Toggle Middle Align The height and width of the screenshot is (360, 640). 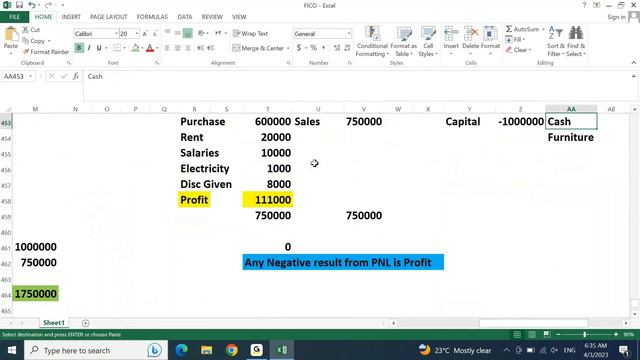(177, 33)
